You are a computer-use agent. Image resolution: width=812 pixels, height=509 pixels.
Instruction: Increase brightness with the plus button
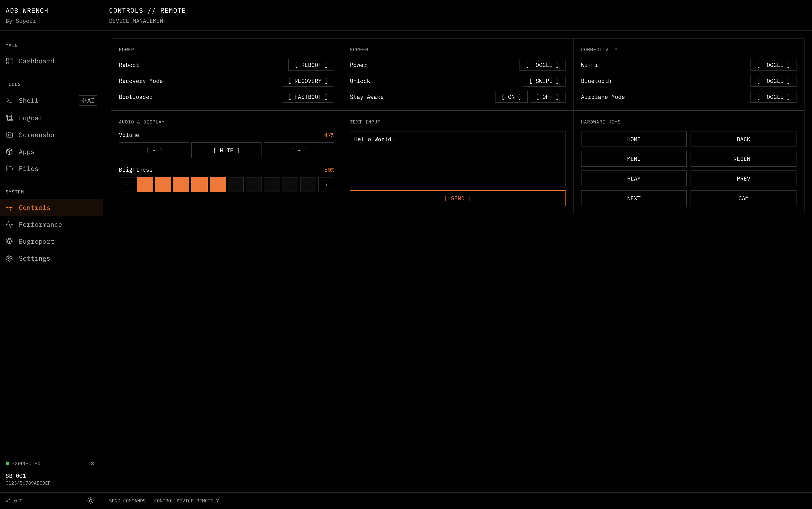(326, 185)
